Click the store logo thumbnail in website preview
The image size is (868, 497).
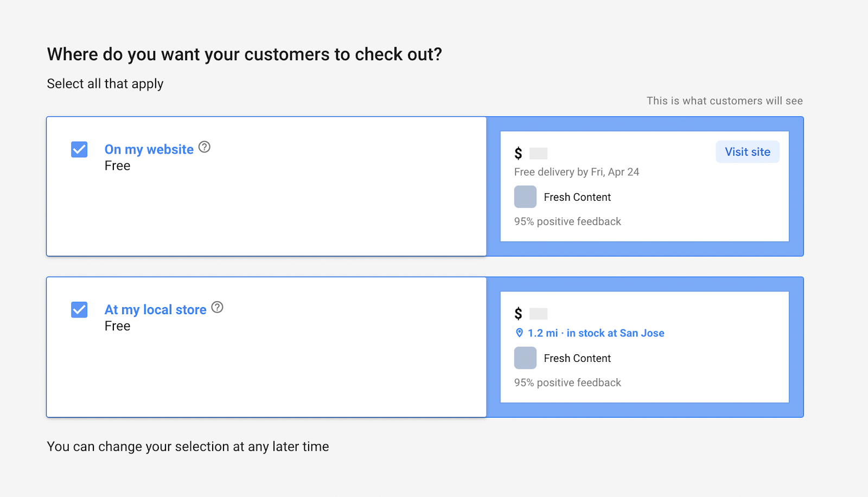pyautogui.click(x=525, y=197)
